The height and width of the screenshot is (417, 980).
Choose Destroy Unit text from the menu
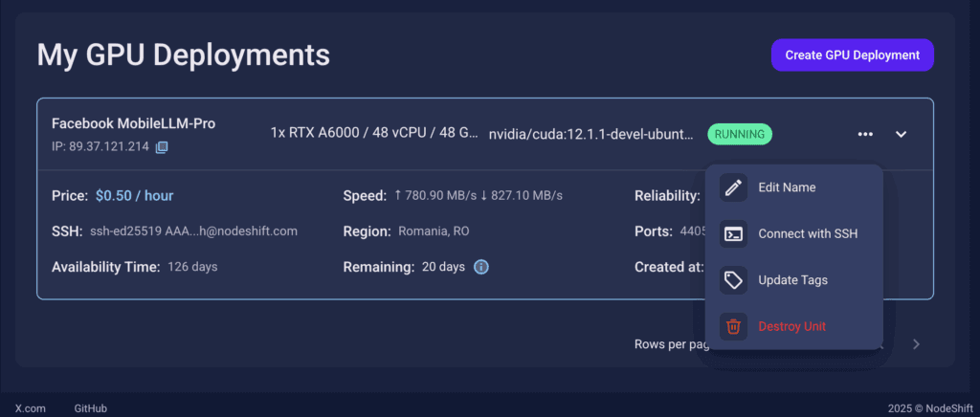pos(791,326)
